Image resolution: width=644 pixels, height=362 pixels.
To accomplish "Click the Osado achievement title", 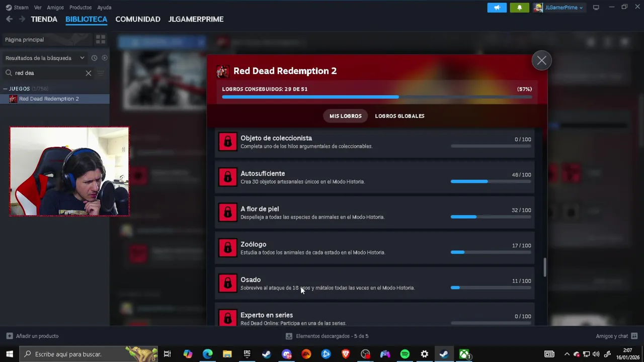I will point(251,280).
